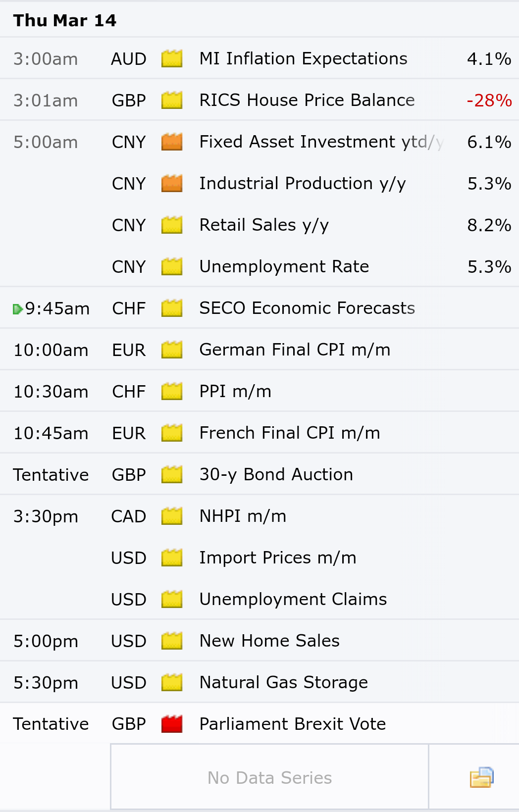Click the yellow impact icon for Natural Gas Storage
Viewport: 519px width, 812px height.
[x=172, y=682]
